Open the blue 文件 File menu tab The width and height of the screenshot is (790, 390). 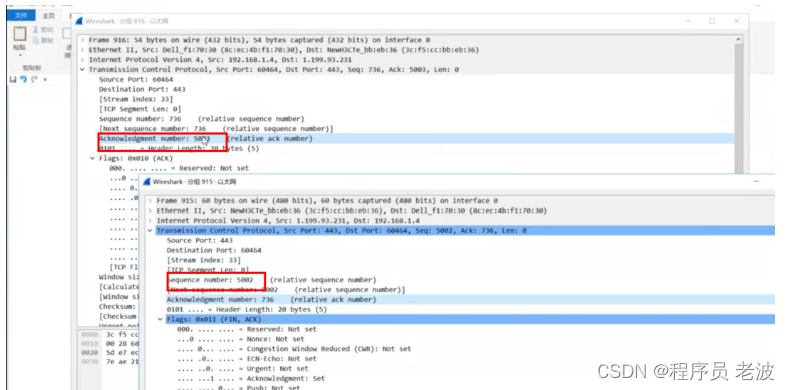pos(21,16)
